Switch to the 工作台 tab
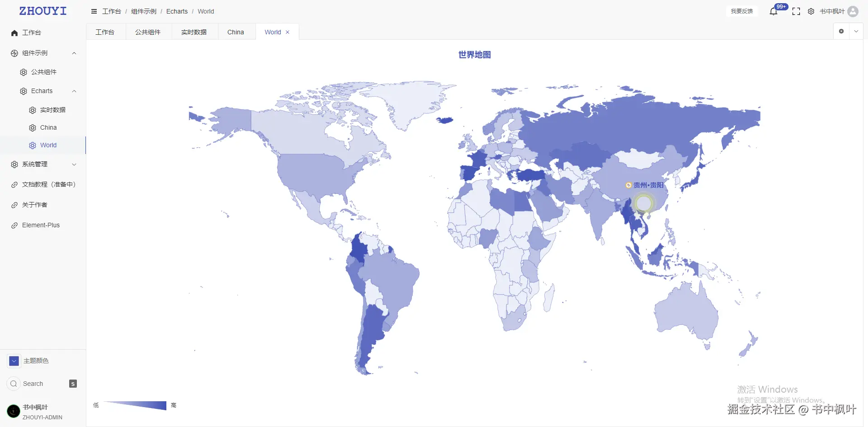This screenshot has width=868, height=427. 105,32
